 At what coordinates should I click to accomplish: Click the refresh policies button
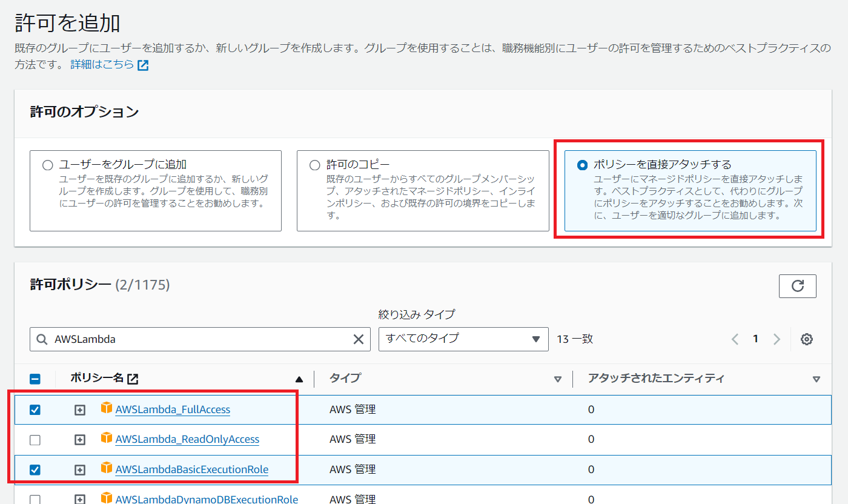pyautogui.click(x=797, y=286)
